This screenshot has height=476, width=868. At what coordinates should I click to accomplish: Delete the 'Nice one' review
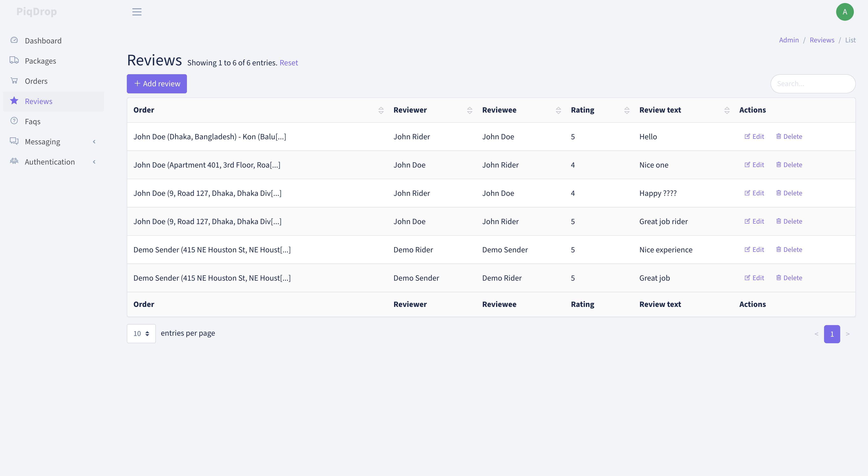789,165
